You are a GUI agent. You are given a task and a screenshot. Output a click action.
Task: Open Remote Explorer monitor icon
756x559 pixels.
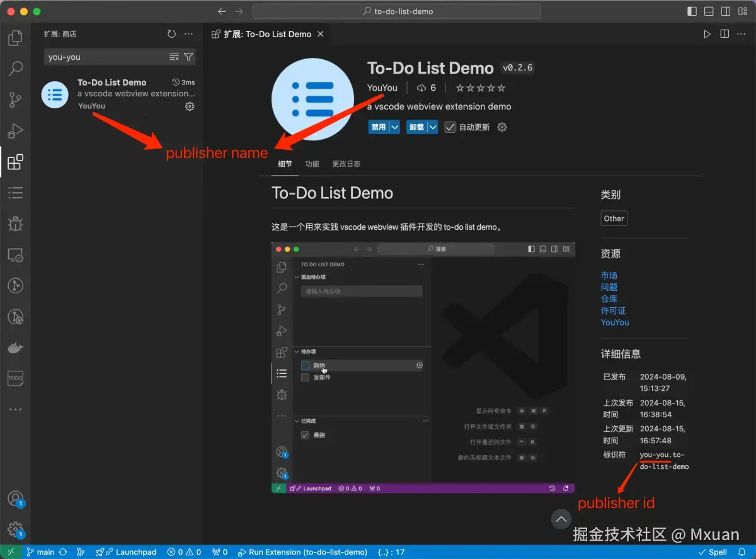coord(15,255)
